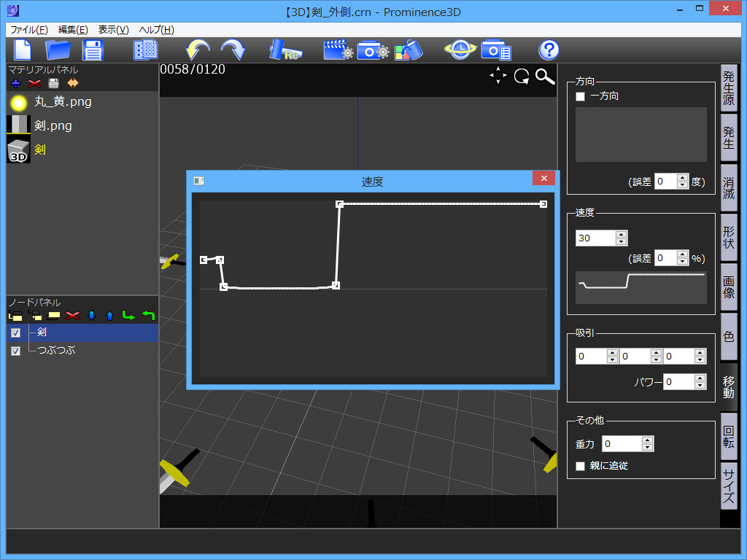The image size is (747, 560).
Task: Delete the selected node with red X
Action: pos(72,315)
